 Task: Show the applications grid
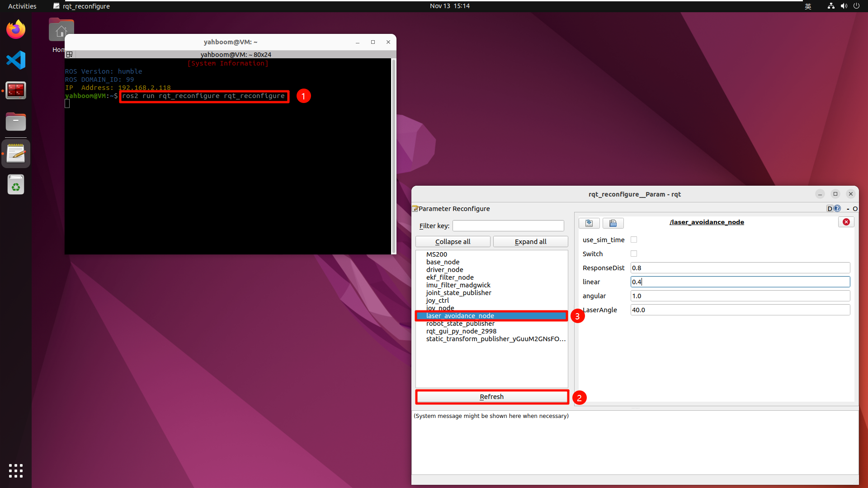(x=16, y=471)
